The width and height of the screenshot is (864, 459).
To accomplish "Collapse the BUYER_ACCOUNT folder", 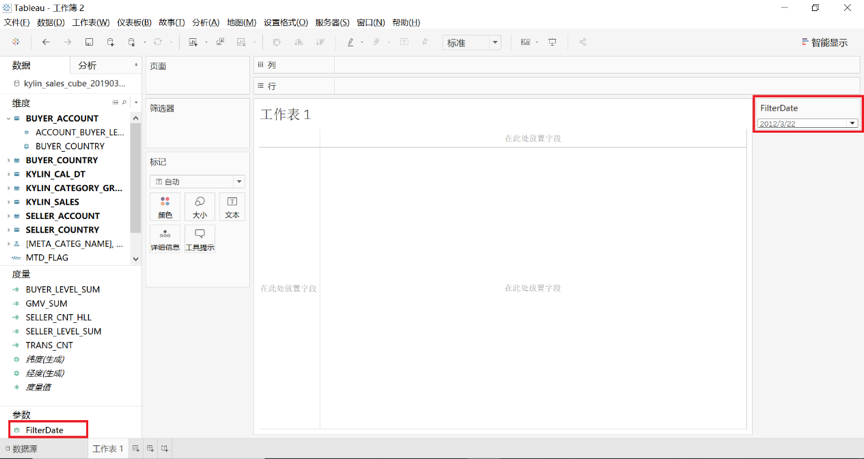I will 9,118.
